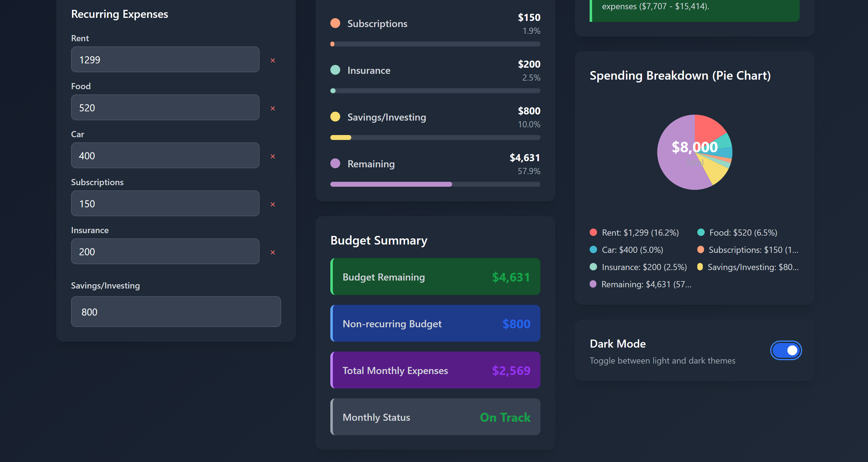Select the Subscriptions input showing 150

pyautogui.click(x=165, y=204)
